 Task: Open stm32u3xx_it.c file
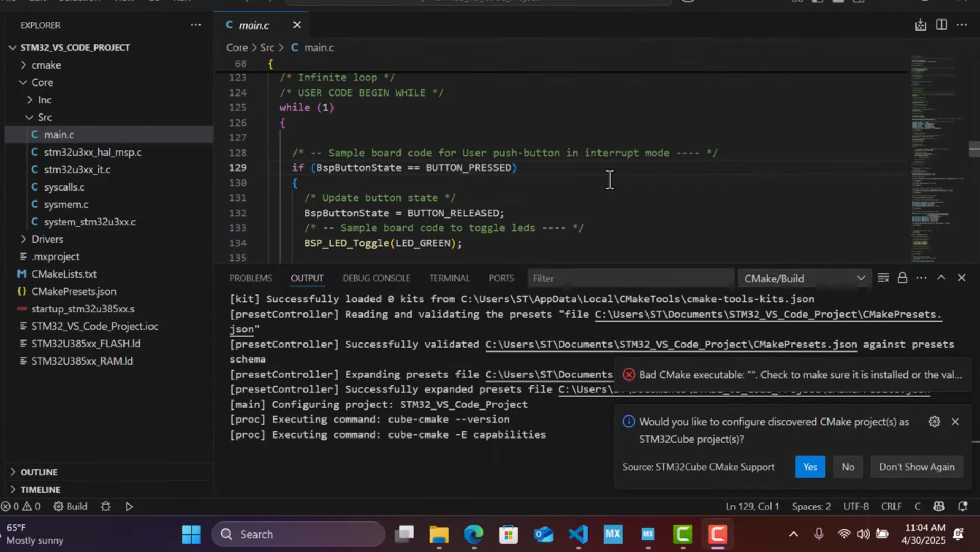point(77,169)
